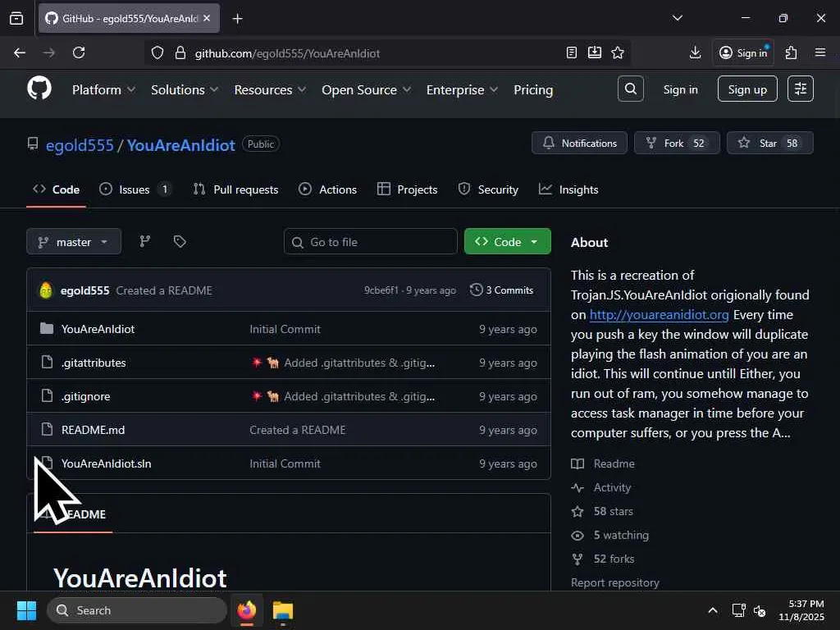840x630 pixels.
Task: Click the taskbar network status icon
Action: (739, 610)
